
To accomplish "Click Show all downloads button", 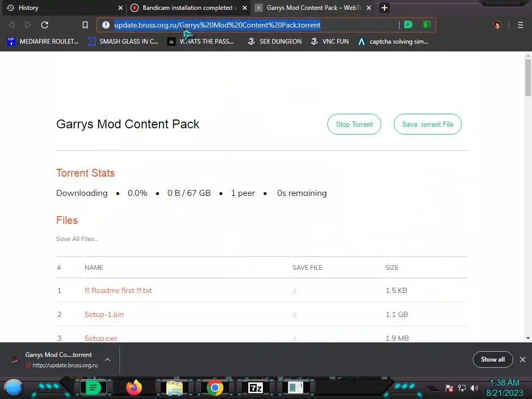I will [493, 360].
